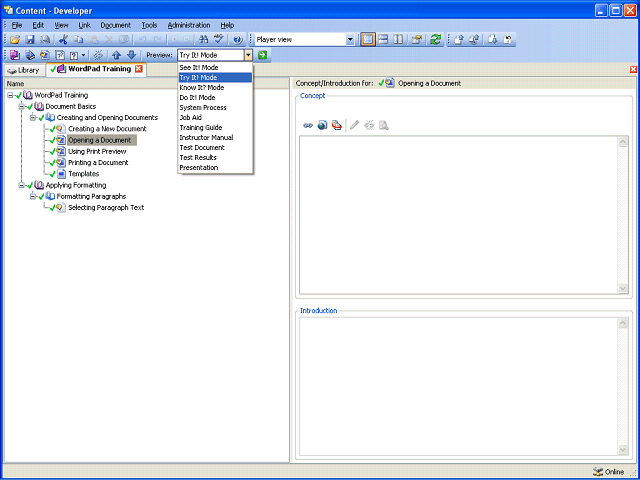Click the Link Section toolbar icon
Screen dimensions: 640x480
(30, 55)
